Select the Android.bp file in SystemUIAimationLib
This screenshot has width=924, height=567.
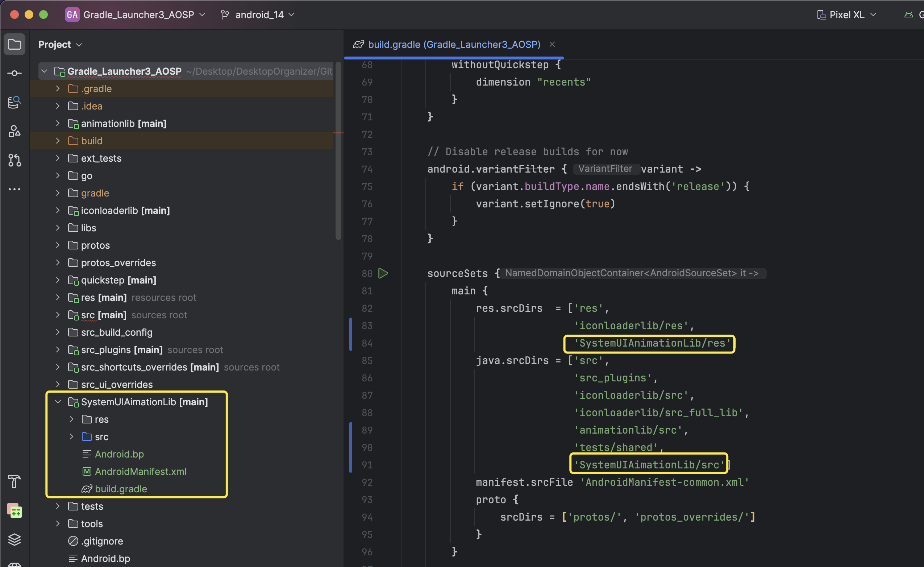pyautogui.click(x=119, y=454)
